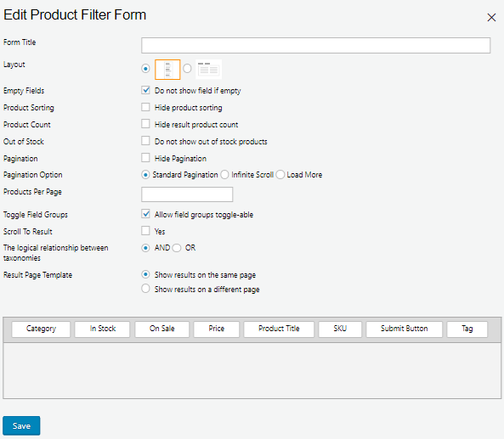Enable Do not show out of stock products
Screen dimensions: 504x439
[x=145, y=141]
